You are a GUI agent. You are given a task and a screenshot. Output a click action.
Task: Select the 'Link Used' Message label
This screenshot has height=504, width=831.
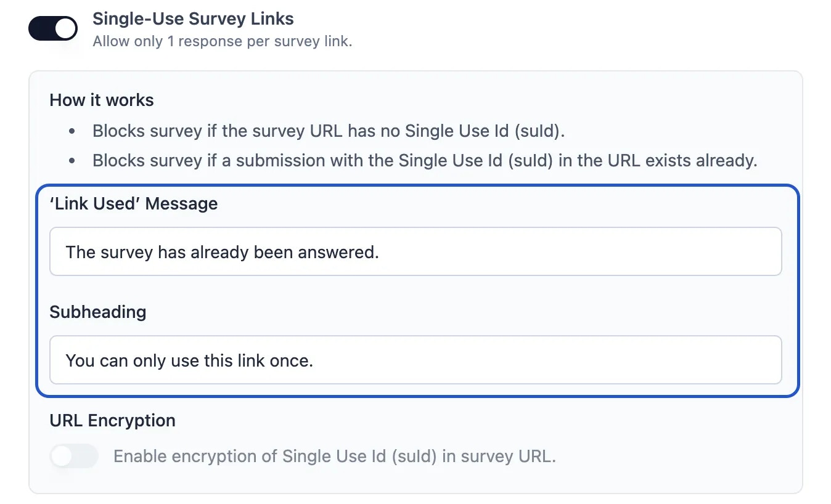point(133,203)
